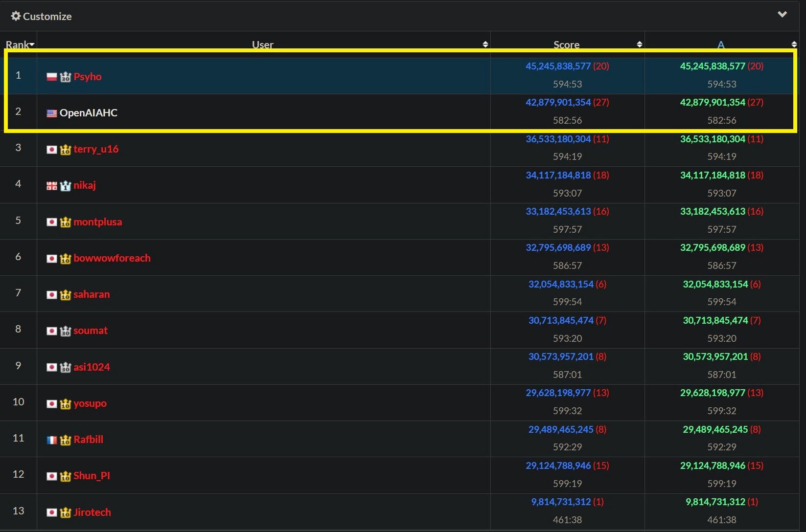806x532 pixels.
Task: Click the Japan flag beside Jirotech
Action: tap(52, 512)
